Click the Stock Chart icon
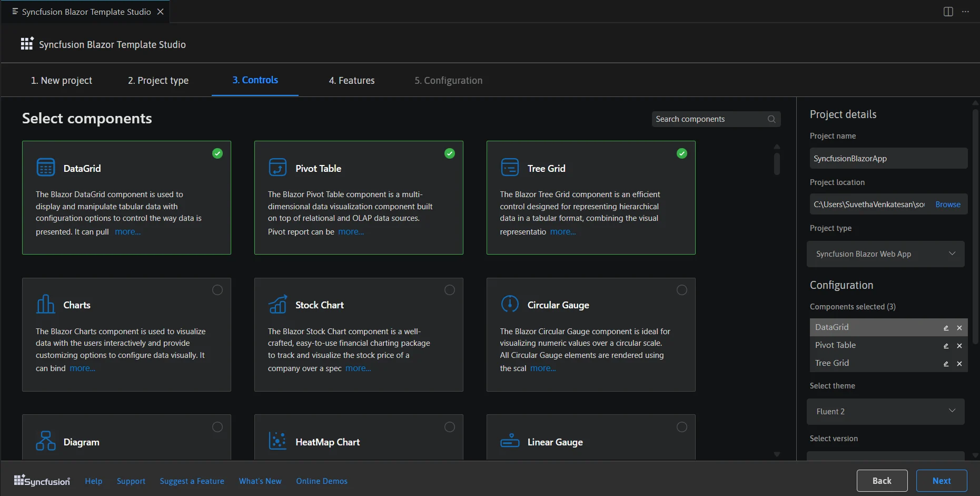Image resolution: width=980 pixels, height=496 pixels. 278,304
